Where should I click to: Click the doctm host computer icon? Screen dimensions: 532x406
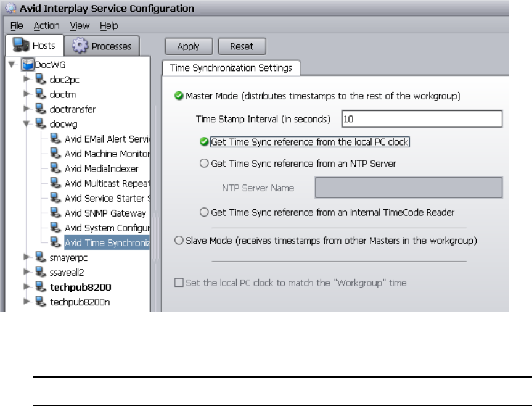[41, 94]
